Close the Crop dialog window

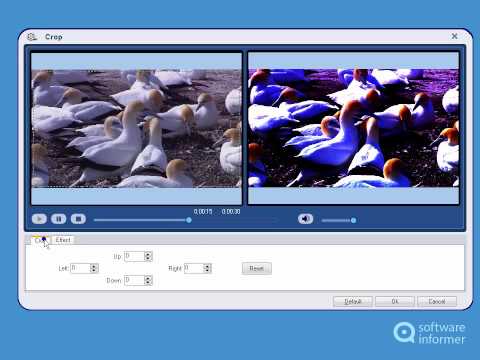(454, 36)
